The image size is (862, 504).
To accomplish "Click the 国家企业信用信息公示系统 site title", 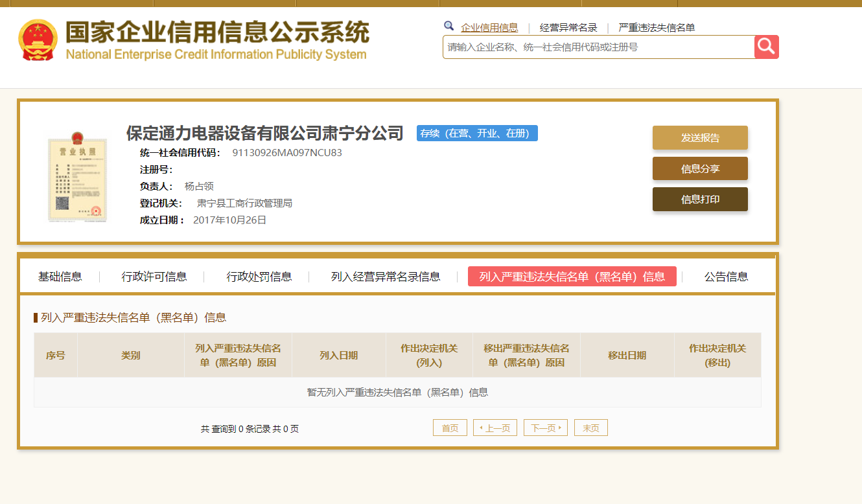I will click(x=217, y=32).
